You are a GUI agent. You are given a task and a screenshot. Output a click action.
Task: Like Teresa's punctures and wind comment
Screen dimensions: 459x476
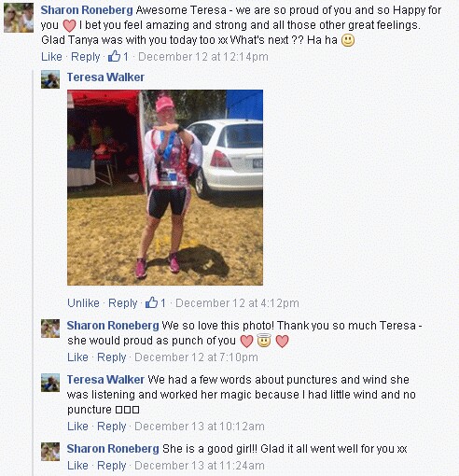point(77,427)
